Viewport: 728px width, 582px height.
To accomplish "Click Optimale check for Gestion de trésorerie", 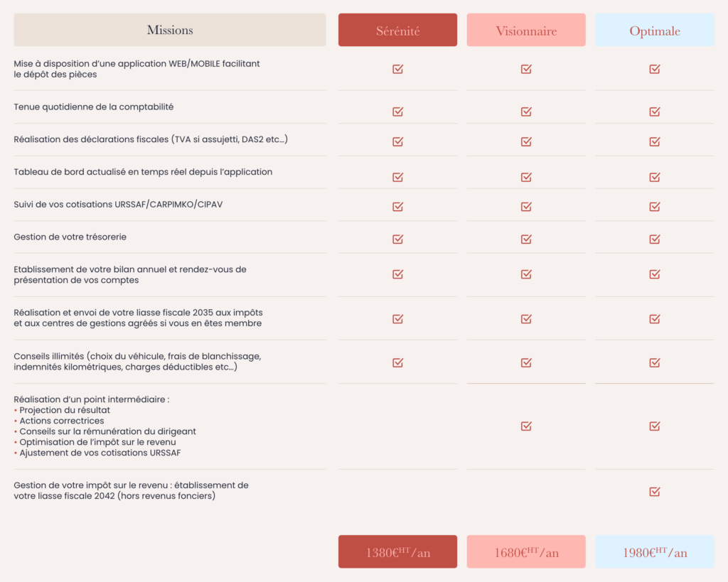I will (655, 239).
